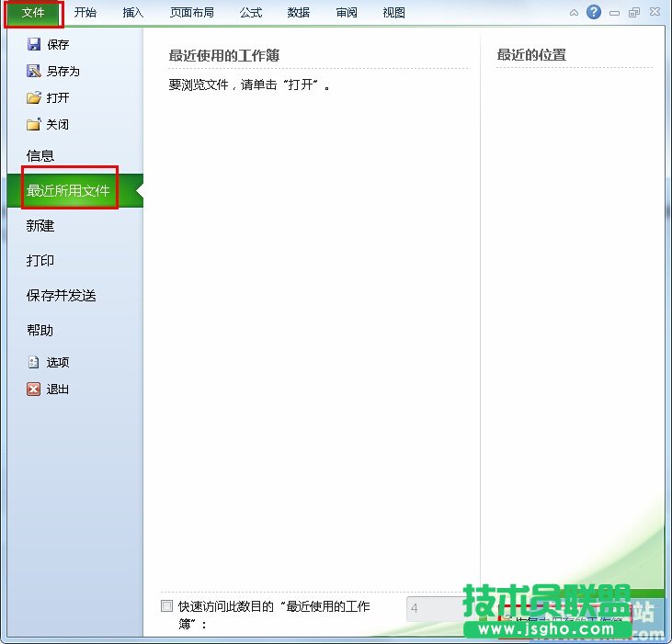The width and height of the screenshot is (672, 644).
Task: Click the Close (关闭) folder icon
Action: (x=34, y=124)
